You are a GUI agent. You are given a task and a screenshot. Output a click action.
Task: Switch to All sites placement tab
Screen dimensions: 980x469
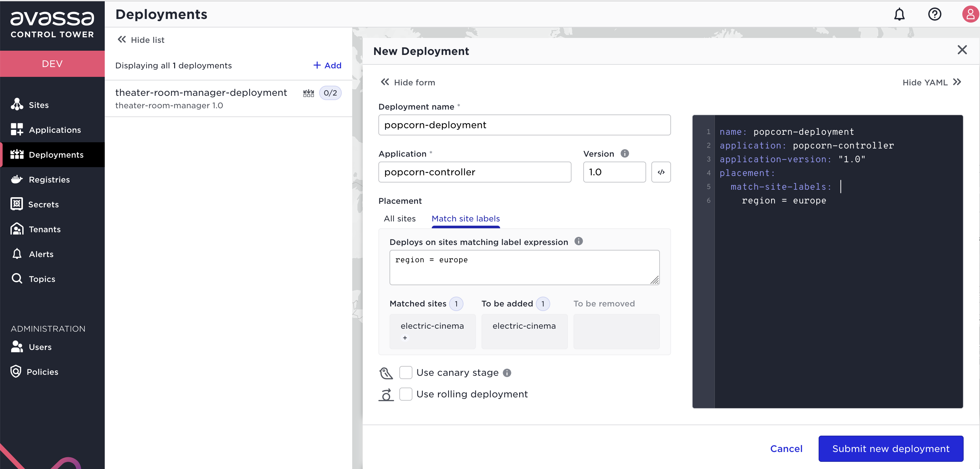(x=399, y=218)
